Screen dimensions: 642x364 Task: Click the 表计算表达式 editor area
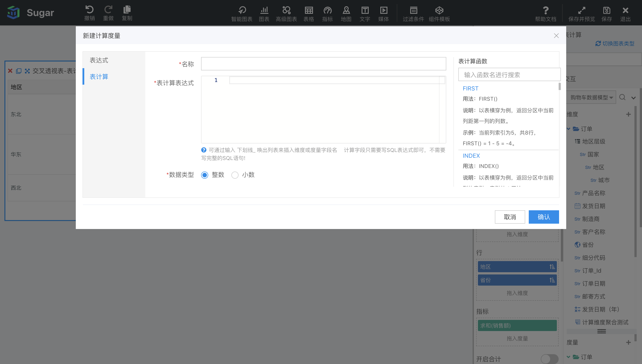(323, 110)
